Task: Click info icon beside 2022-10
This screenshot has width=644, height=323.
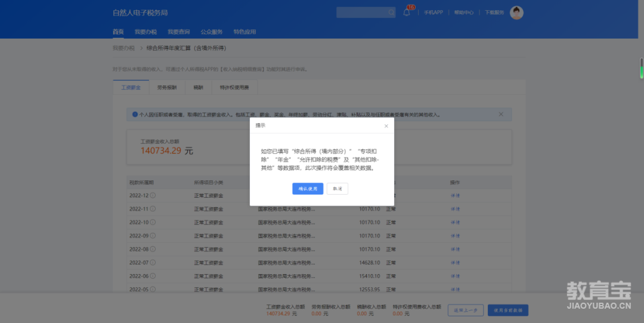Action: coord(153,222)
